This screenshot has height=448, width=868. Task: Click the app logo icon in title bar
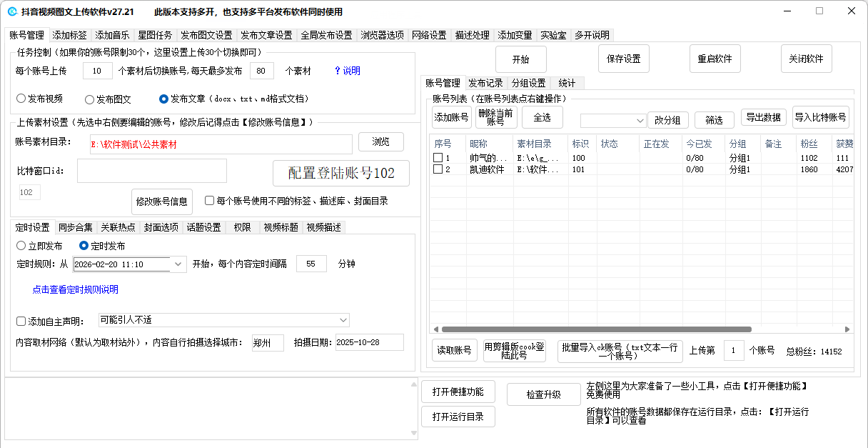pyautogui.click(x=11, y=11)
